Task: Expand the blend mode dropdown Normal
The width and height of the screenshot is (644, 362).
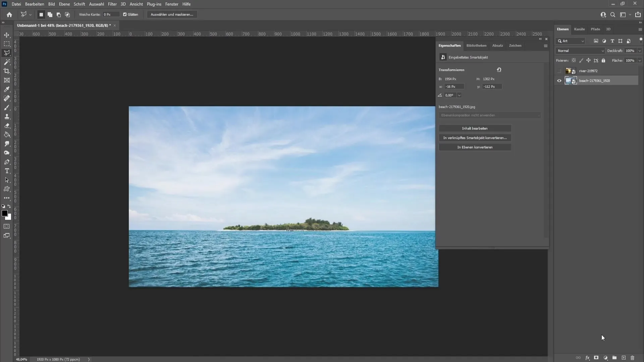Action: pos(580,50)
